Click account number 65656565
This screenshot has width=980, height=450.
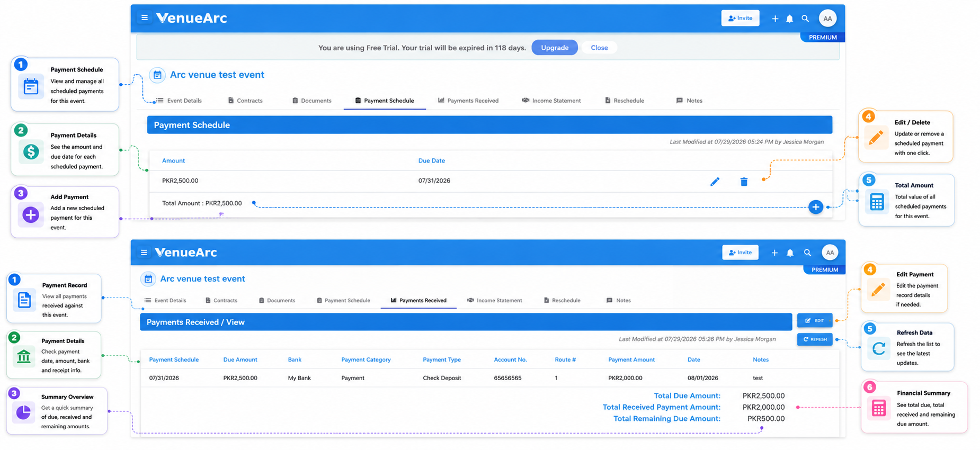tap(507, 378)
